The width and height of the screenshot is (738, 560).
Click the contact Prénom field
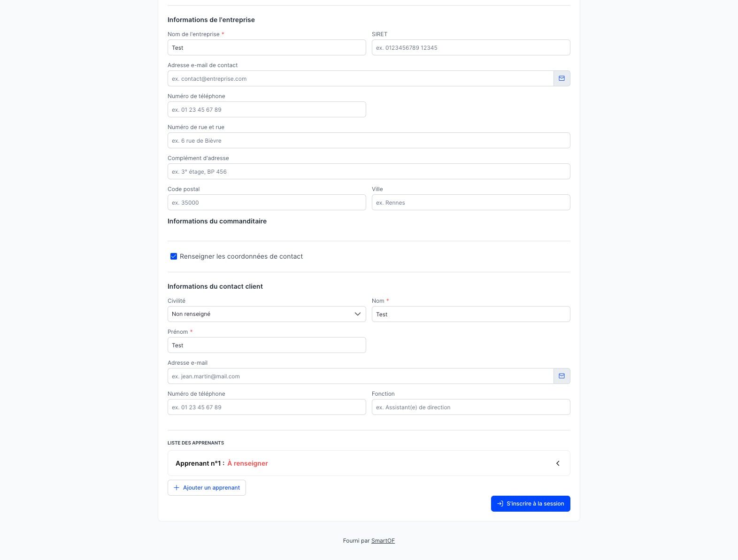tap(267, 345)
